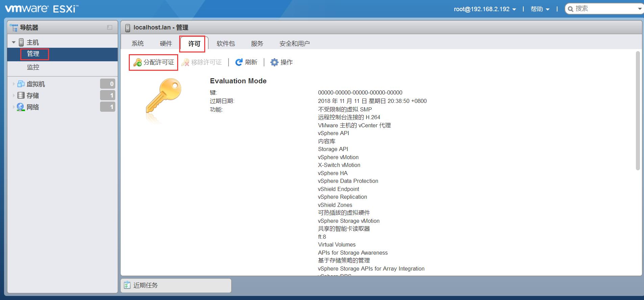Screen dimensions: 644x300
Task: Open 存储 in the navigator
Action: click(x=33, y=95)
